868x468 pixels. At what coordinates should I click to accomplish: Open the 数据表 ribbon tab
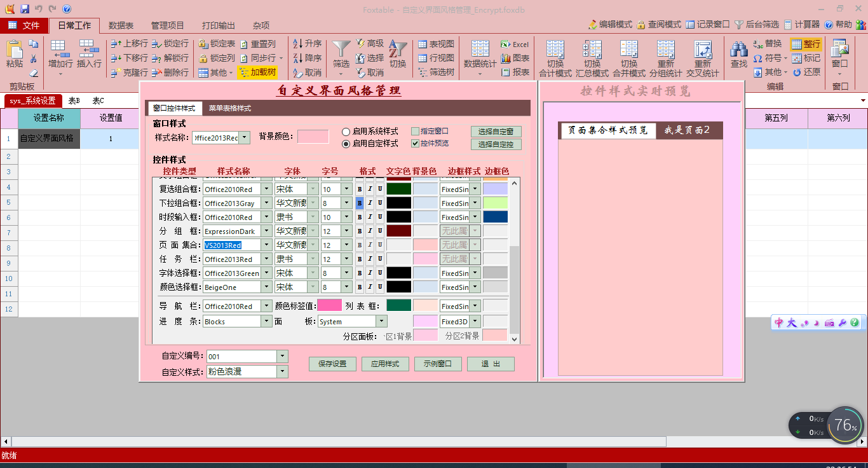click(121, 25)
